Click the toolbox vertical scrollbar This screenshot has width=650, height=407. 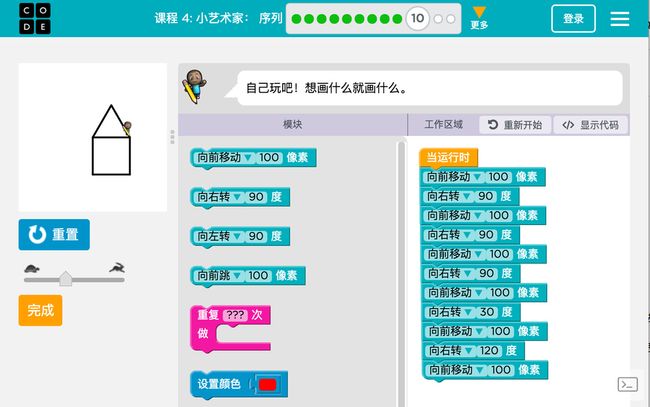click(401, 274)
